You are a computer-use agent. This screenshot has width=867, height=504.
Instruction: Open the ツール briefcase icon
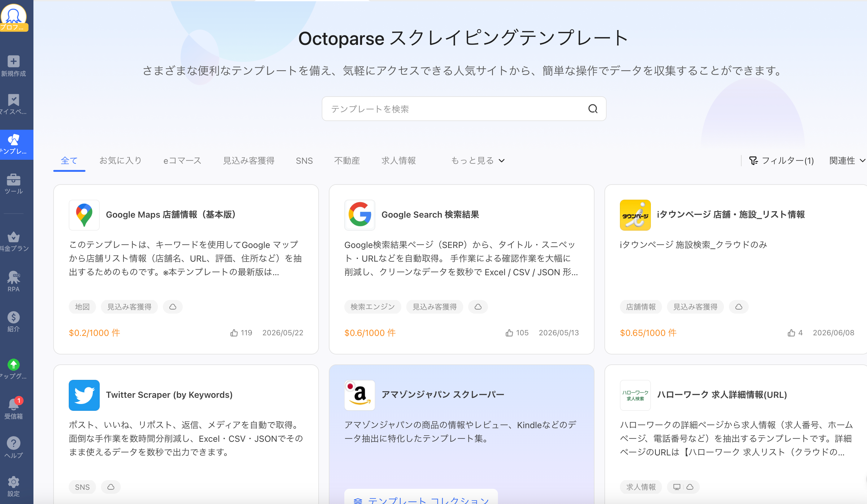click(x=13, y=179)
